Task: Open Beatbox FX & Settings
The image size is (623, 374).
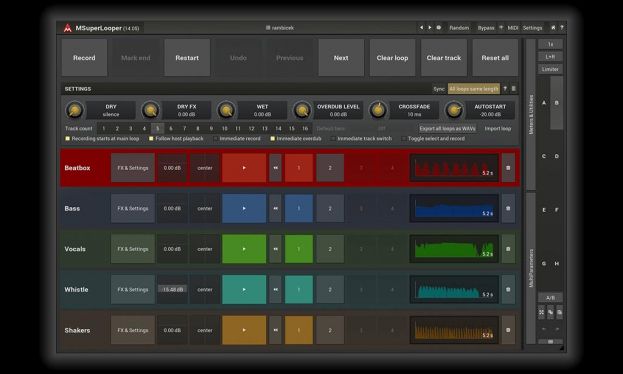Action: point(133,168)
